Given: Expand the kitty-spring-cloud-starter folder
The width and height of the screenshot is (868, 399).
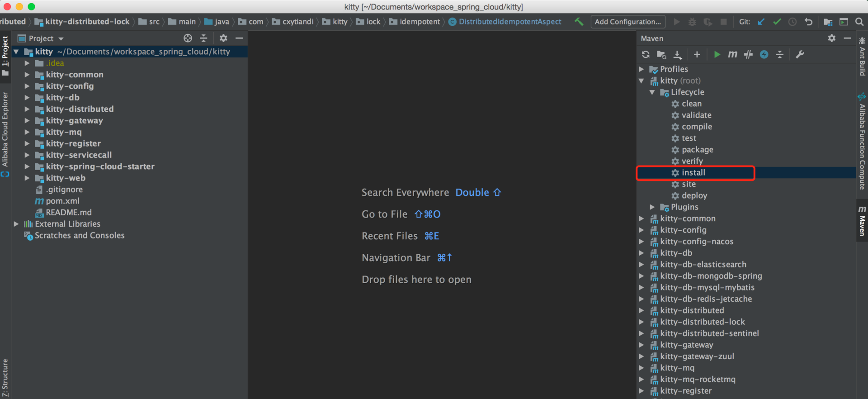Looking at the screenshot, I should pyautogui.click(x=27, y=166).
